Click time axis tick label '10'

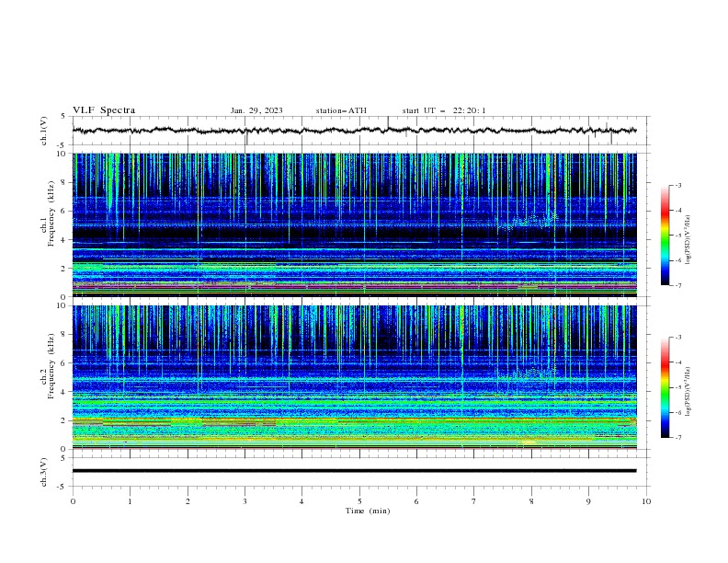(x=646, y=501)
